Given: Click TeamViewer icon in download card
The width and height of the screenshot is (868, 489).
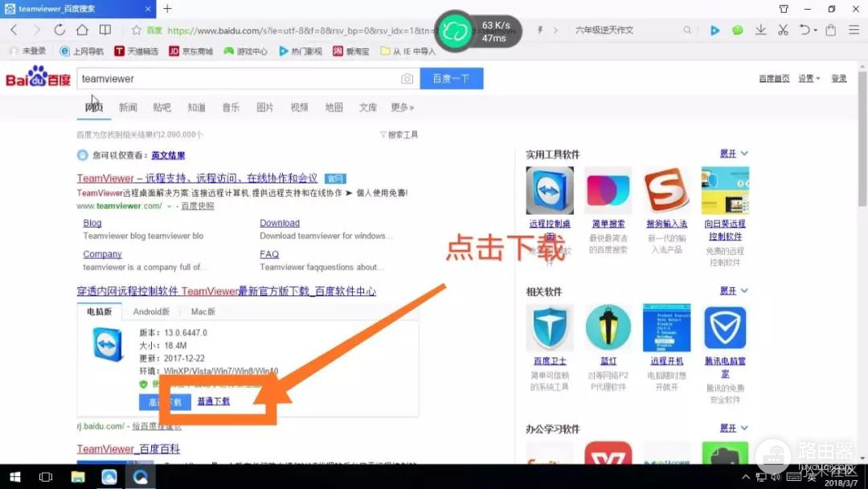Looking at the screenshot, I should (x=108, y=344).
